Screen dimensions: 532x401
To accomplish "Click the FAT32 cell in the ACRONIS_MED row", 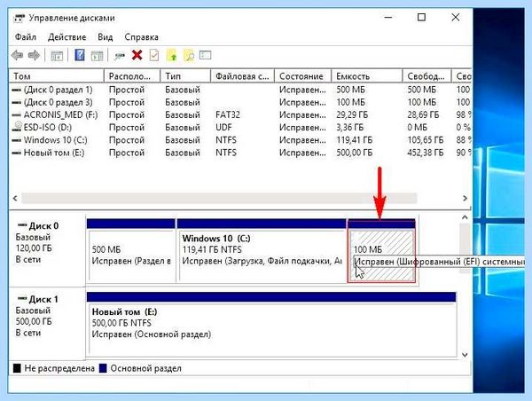I will pyautogui.click(x=228, y=115).
